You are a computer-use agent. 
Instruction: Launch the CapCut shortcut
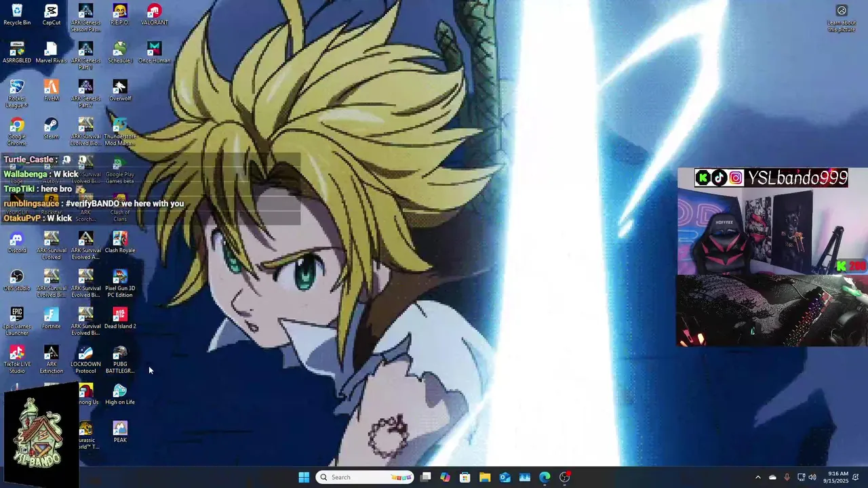pos(52,15)
